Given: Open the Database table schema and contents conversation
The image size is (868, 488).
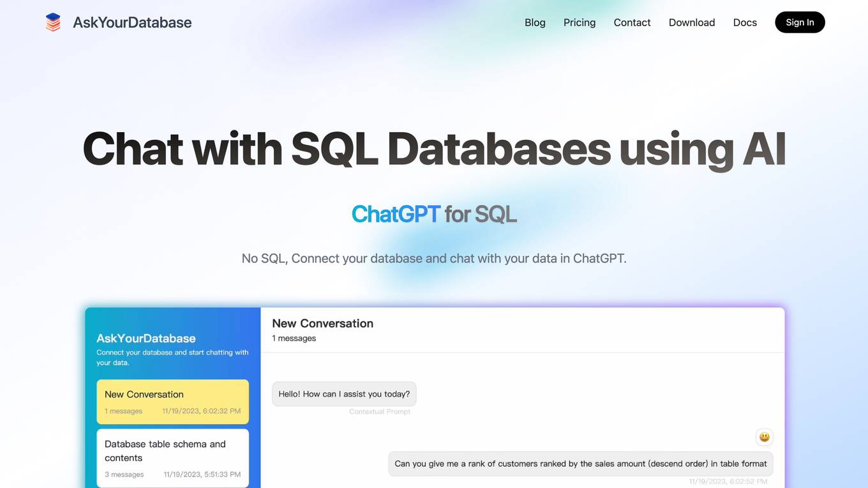Looking at the screenshot, I should coord(173,458).
